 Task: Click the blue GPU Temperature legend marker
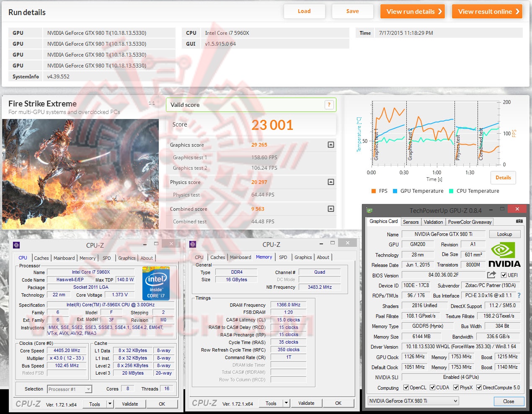[x=395, y=191]
